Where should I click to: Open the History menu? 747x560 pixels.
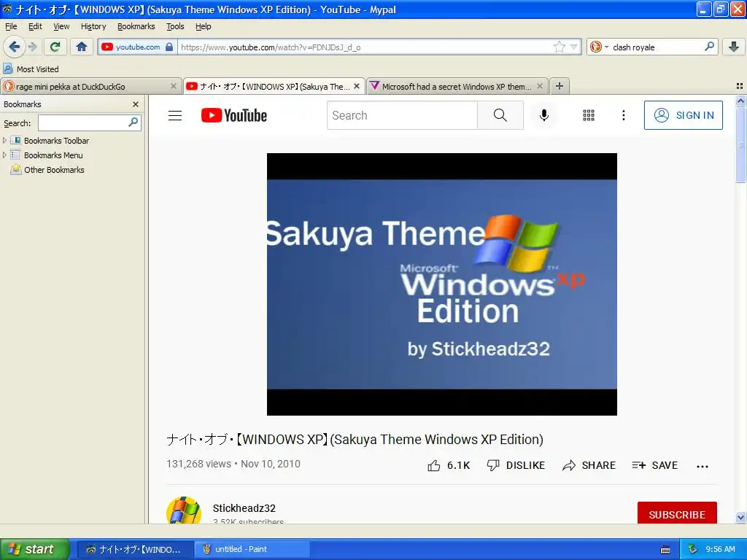(93, 26)
